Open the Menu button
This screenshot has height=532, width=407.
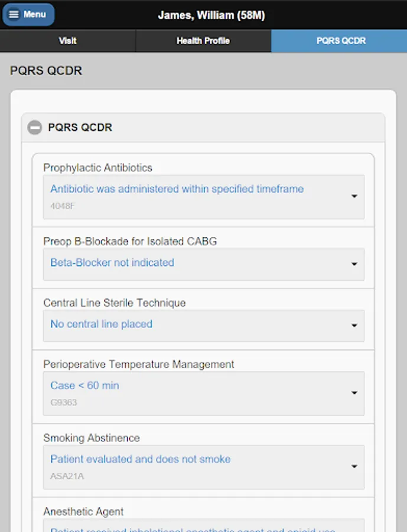(29, 15)
